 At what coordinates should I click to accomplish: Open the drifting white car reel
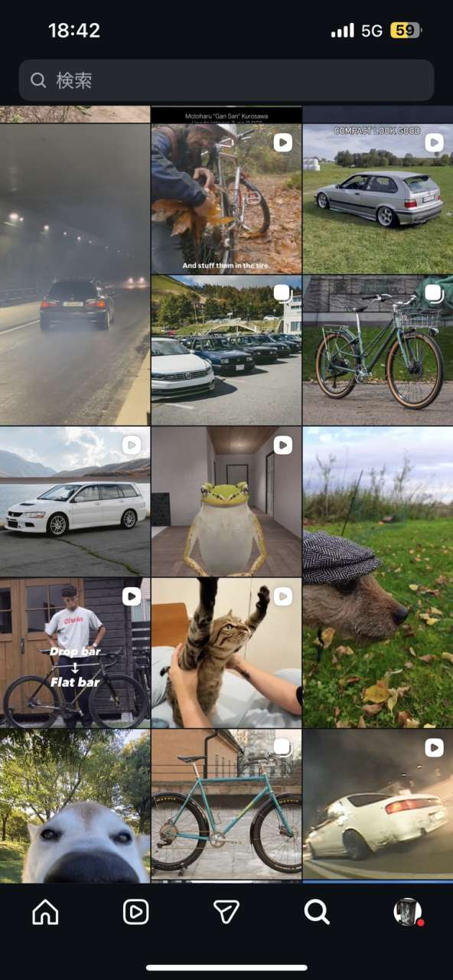click(378, 805)
